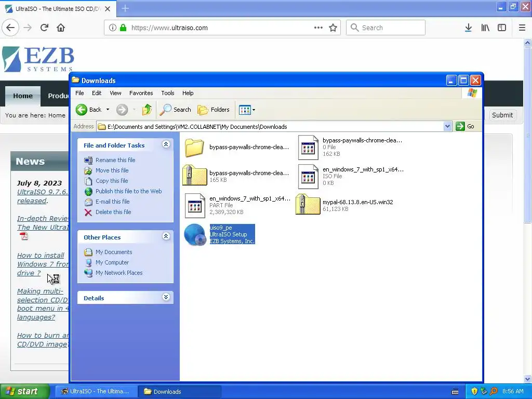The height and width of the screenshot is (399, 532).
Task: Click the Views icon in Explorer toolbar
Action: tap(245, 110)
